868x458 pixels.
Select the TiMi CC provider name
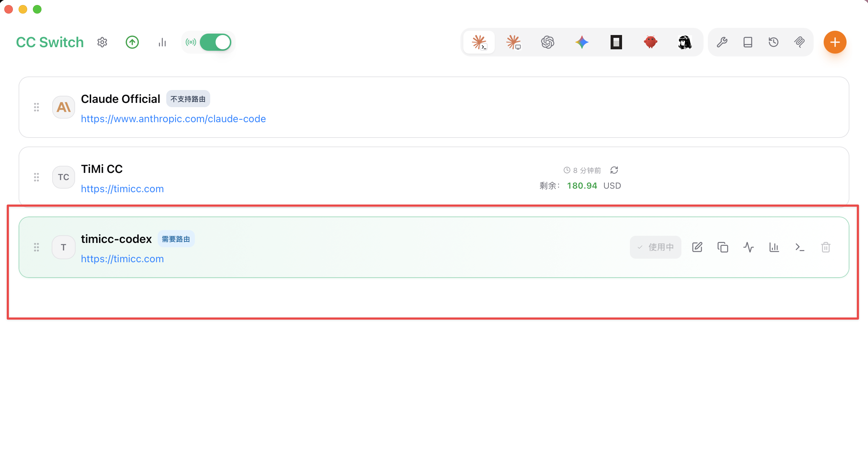tap(102, 169)
